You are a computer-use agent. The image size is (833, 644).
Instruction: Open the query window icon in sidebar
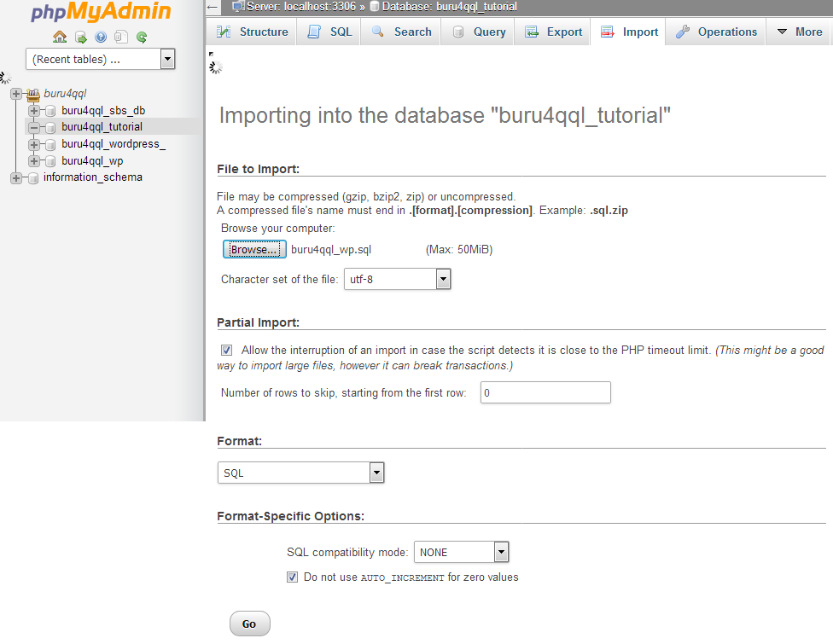80,38
